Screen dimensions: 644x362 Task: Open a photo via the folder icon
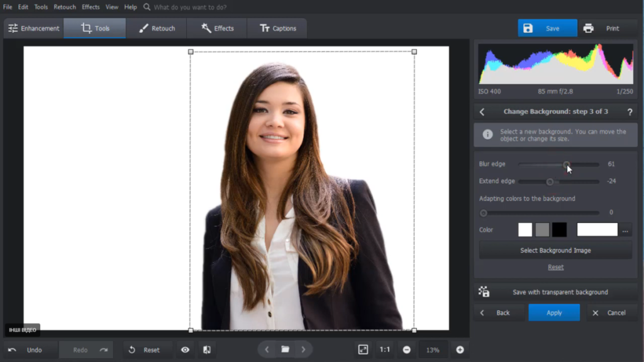point(285,349)
